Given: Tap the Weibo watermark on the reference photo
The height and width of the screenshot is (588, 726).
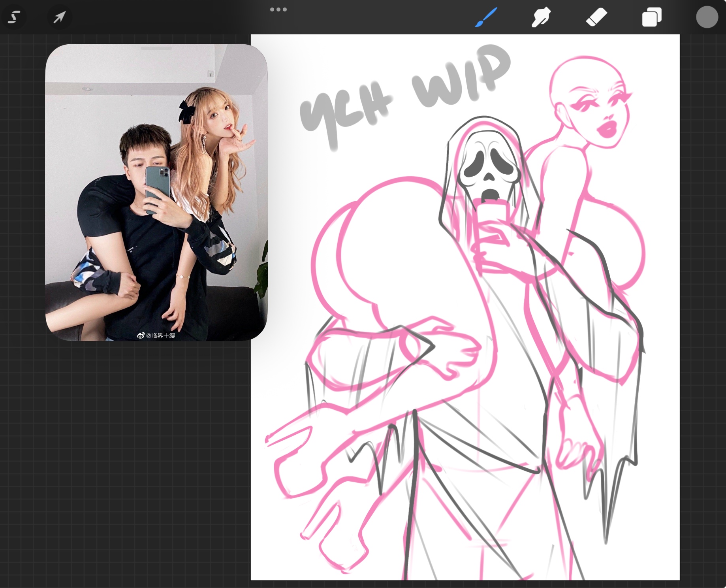Looking at the screenshot, I should [156, 335].
